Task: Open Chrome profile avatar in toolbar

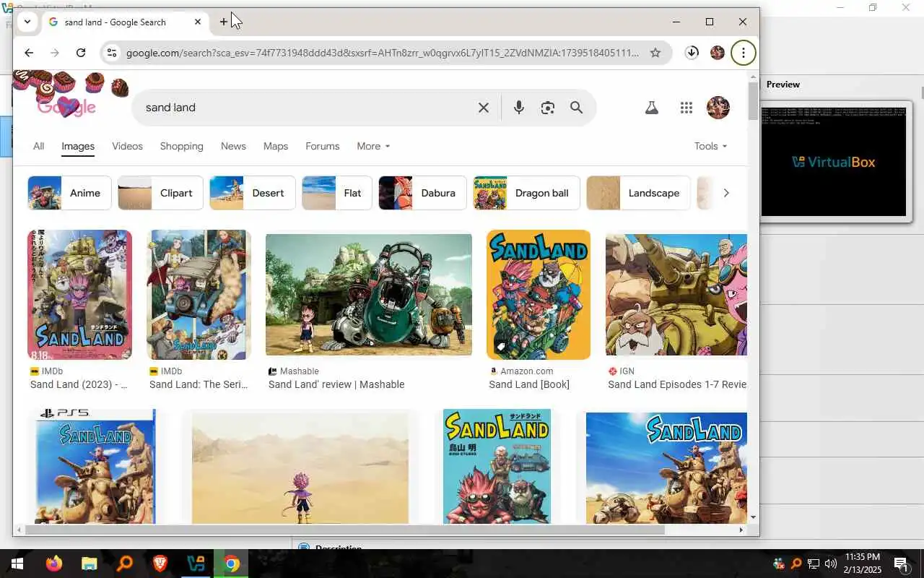Action: 717,53
